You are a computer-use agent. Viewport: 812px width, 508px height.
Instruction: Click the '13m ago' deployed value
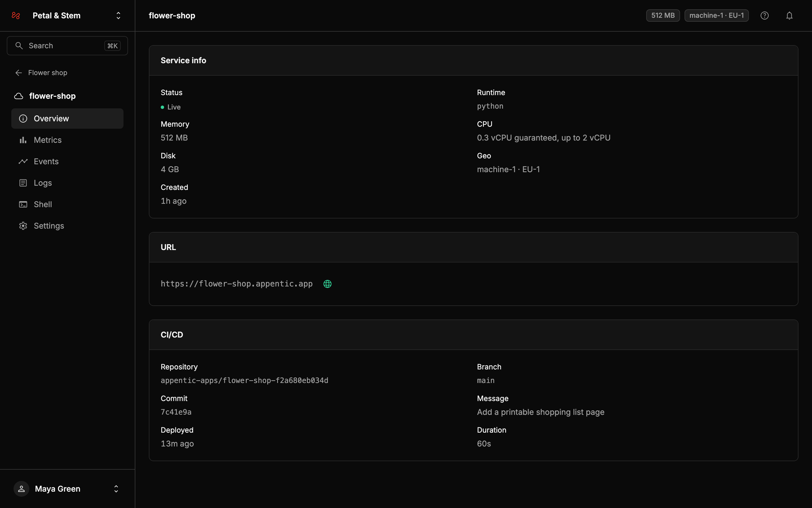pyautogui.click(x=177, y=443)
